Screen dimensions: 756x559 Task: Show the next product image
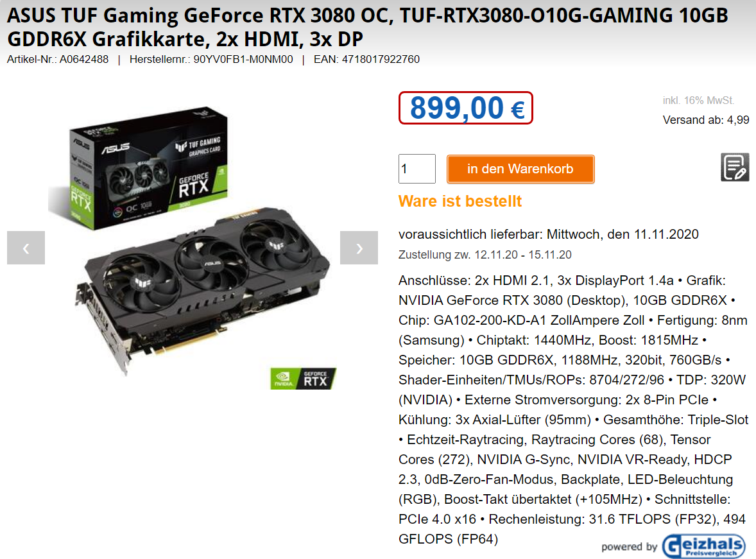point(359,248)
